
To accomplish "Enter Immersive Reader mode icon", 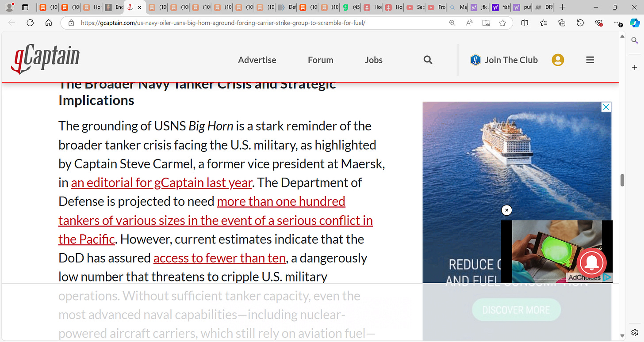I will 486,23.
